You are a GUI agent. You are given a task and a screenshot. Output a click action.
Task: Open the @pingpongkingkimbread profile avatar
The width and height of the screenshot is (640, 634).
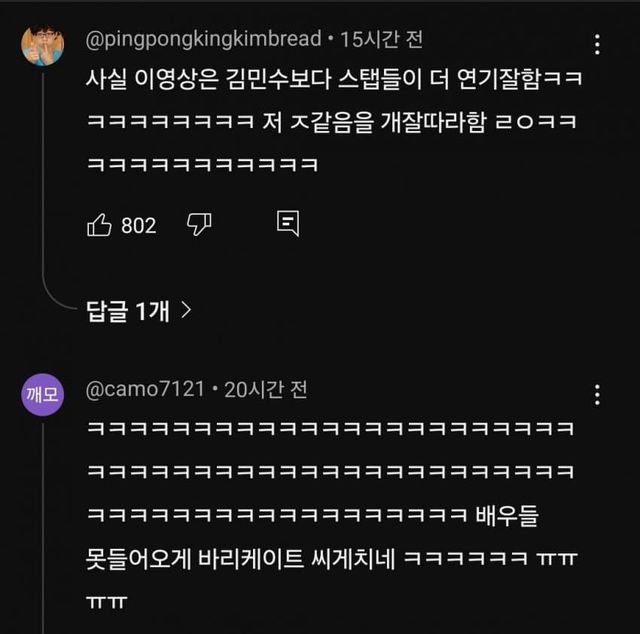43,45
